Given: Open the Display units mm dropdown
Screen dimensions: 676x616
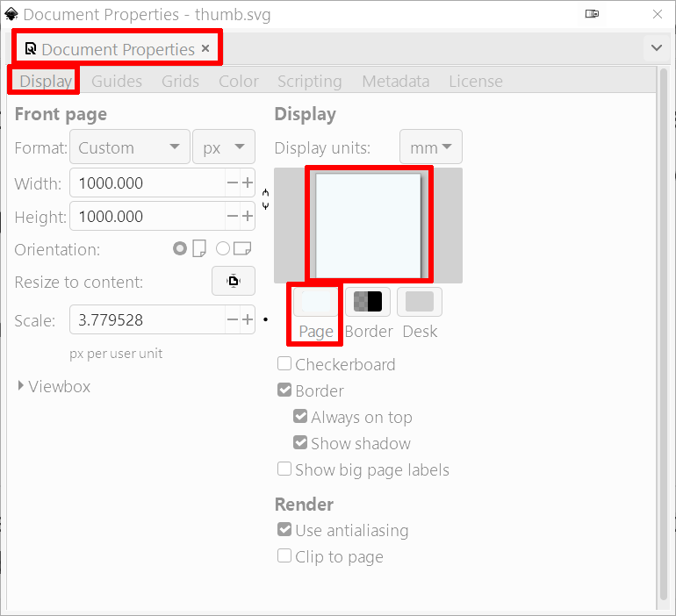Looking at the screenshot, I should [x=431, y=147].
